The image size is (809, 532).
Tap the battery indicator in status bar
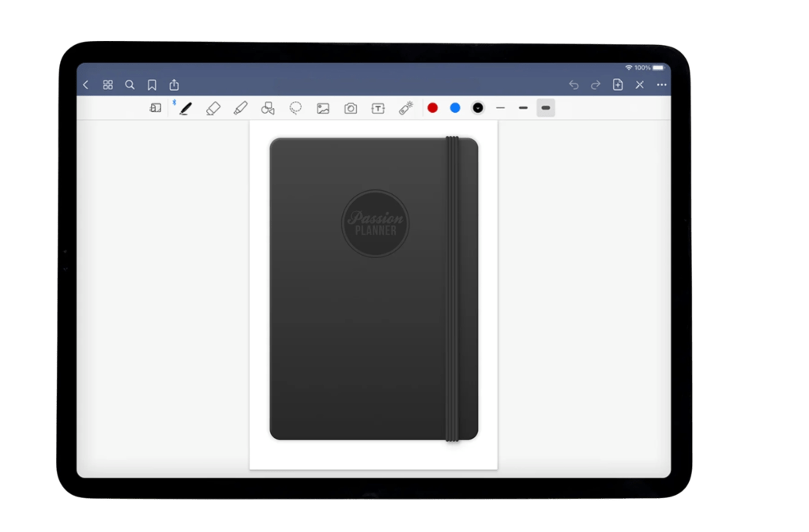pos(659,68)
